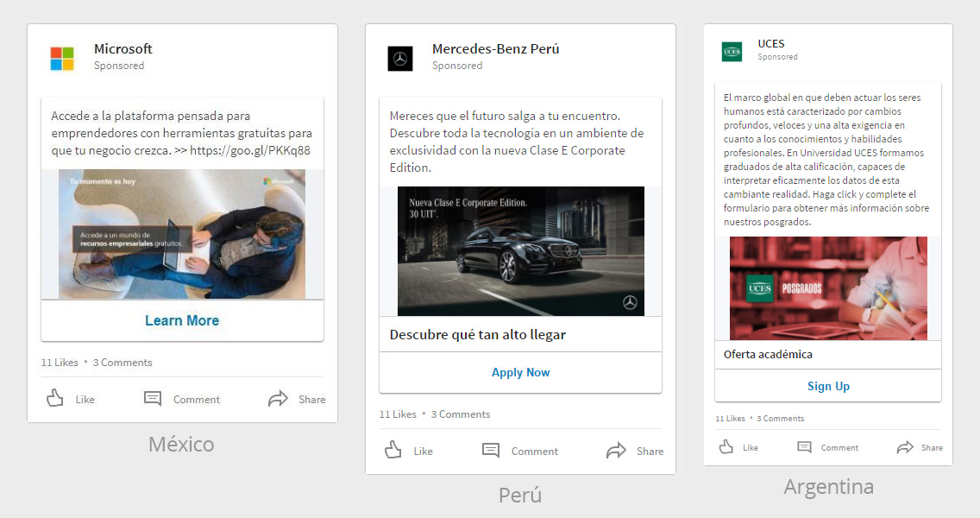Image resolution: width=980 pixels, height=518 pixels.
Task: Click the Mercedes-Benz Perú logo icon
Action: pos(400,59)
